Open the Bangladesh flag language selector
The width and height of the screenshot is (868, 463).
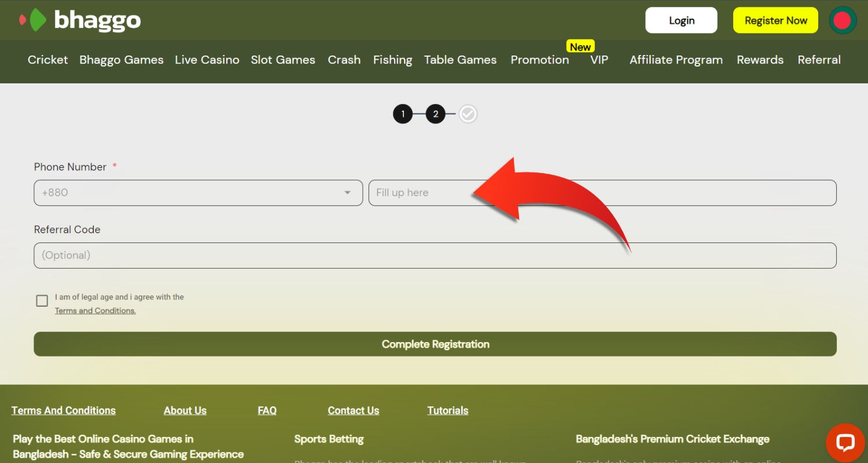click(x=843, y=21)
